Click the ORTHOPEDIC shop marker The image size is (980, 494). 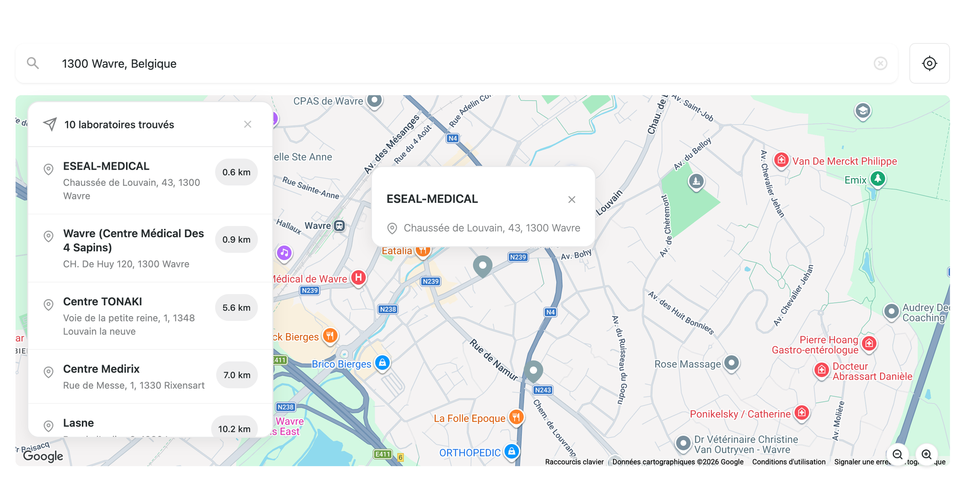pyautogui.click(x=512, y=451)
